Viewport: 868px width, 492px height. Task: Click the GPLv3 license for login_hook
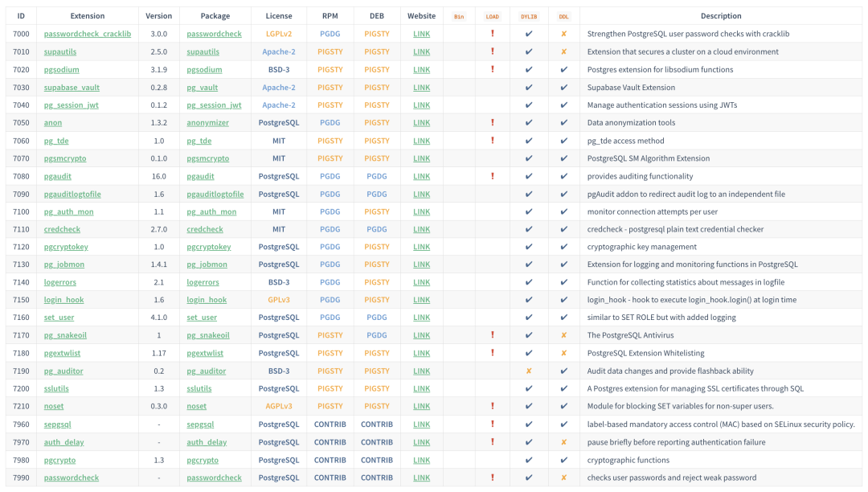[278, 300]
